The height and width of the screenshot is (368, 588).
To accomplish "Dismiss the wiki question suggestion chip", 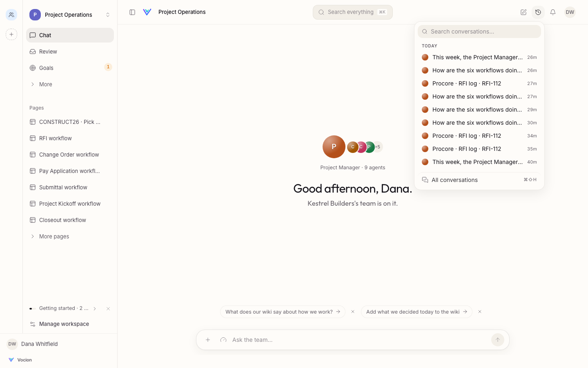I will [x=353, y=312].
